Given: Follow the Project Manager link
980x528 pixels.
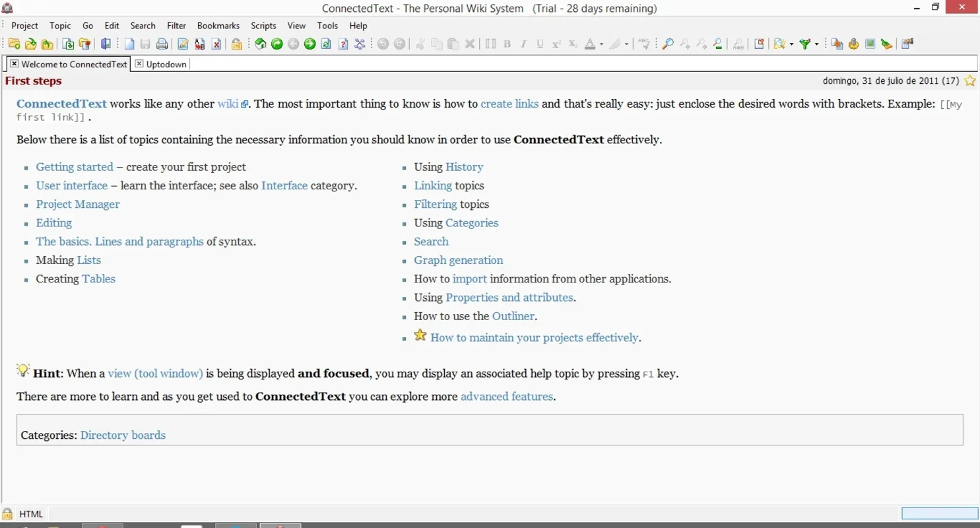Looking at the screenshot, I should [78, 205].
